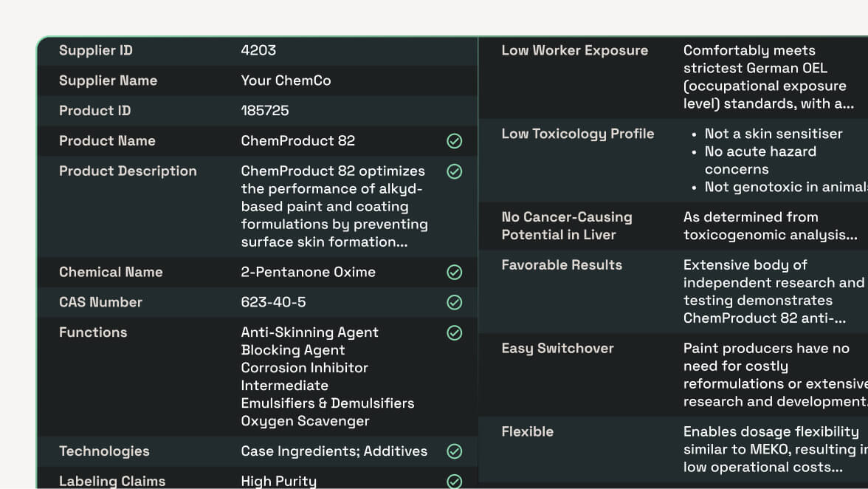This screenshot has height=489, width=868.
Task: Select the Anti-Skinning Agent function
Action: (x=309, y=332)
